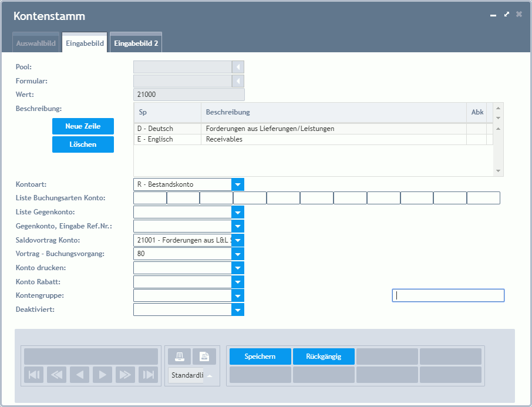The height and width of the screenshot is (407, 532).
Task: Click the Forderungen aus Lieferungen/Leistungen description
Action: click(x=334, y=129)
